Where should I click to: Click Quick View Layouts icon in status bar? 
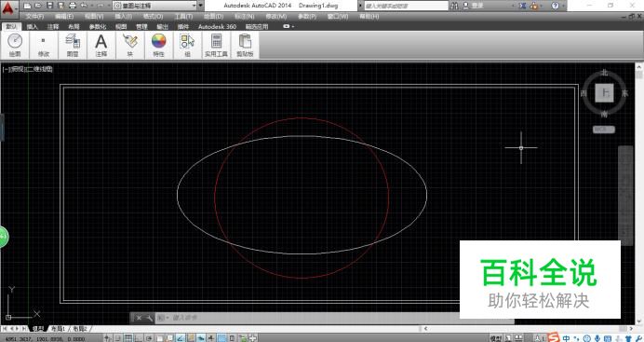click(x=508, y=338)
